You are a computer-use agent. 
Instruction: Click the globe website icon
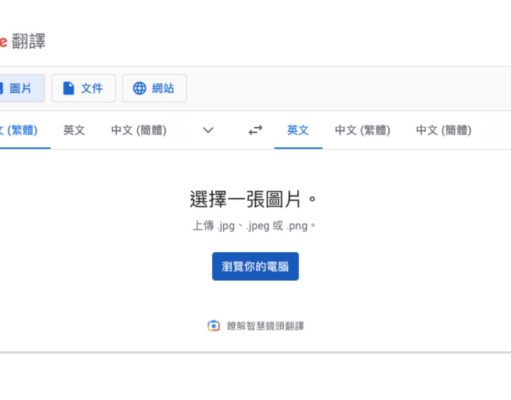click(139, 88)
